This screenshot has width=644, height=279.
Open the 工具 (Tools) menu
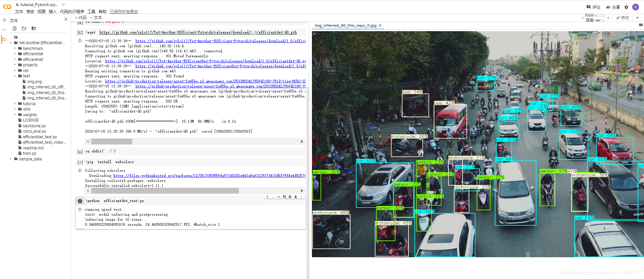[92, 12]
